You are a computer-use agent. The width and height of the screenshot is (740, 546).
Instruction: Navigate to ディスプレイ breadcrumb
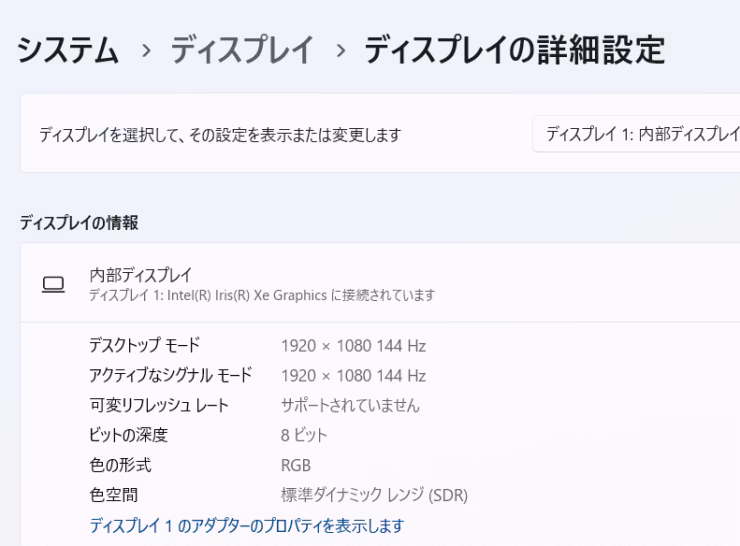[x=242, y=50]
